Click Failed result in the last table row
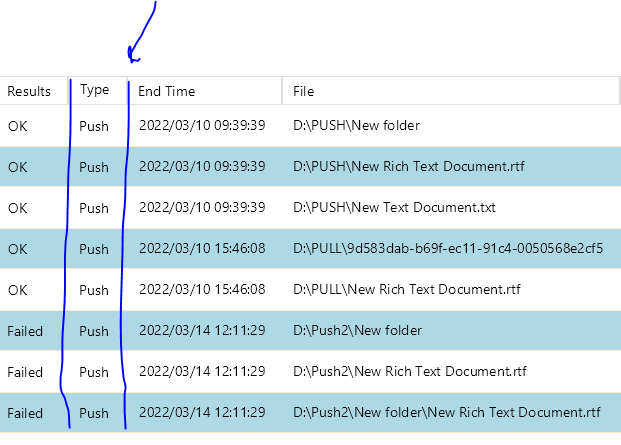 25,412
